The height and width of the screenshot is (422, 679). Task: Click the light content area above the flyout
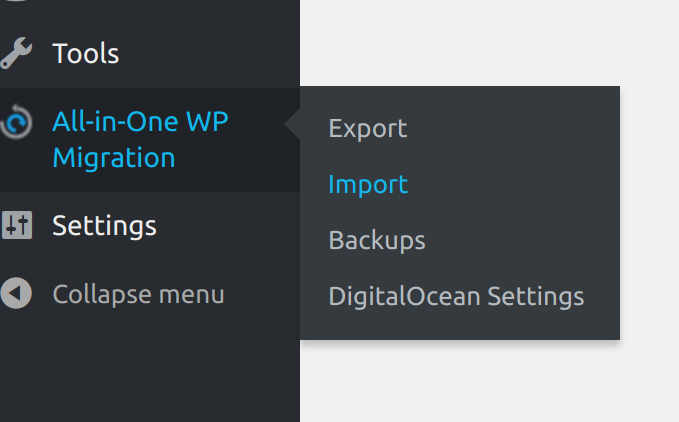click(x=489, y=42)
